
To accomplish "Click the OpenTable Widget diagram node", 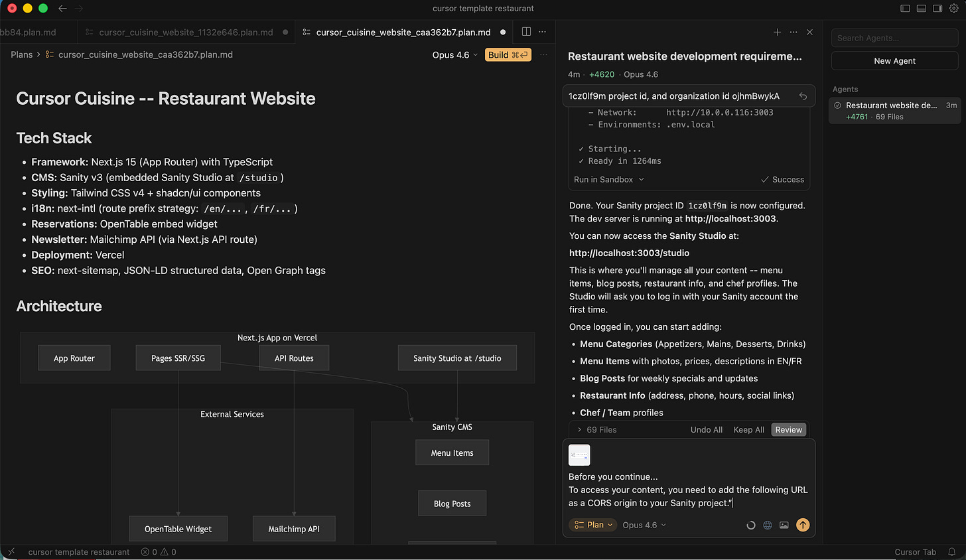I will (178, 529).
